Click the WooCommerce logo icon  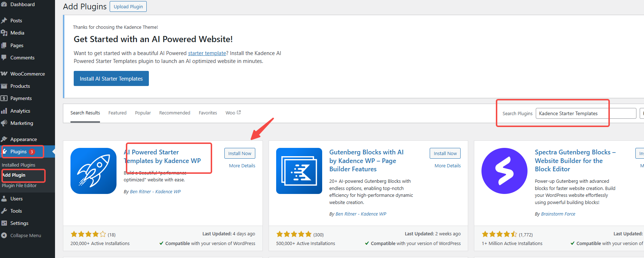(4, 74)
